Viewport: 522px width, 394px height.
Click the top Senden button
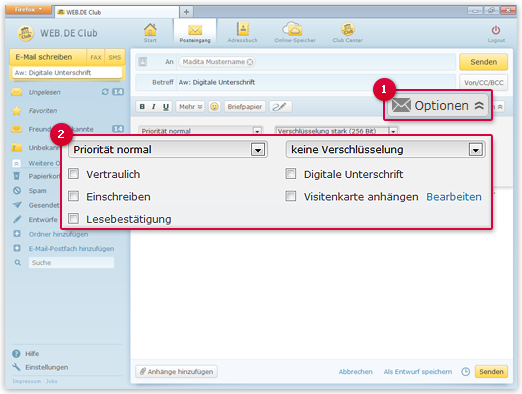click(483, 62)
